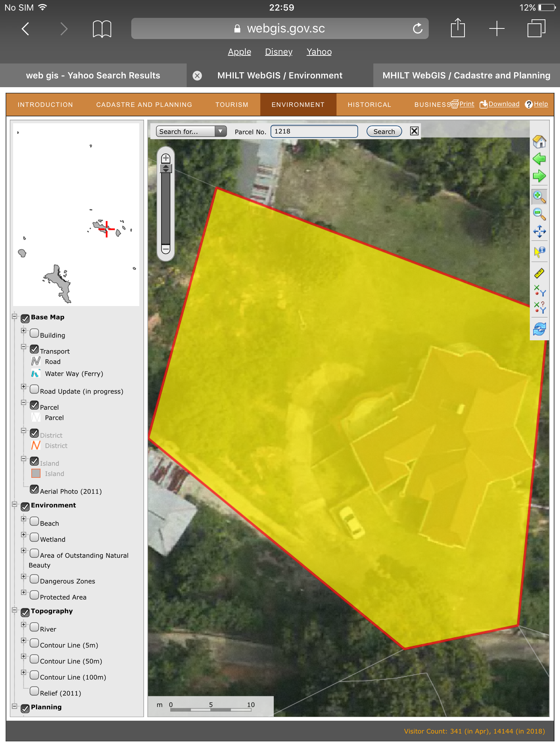Reload the page in address bar

(418, 28)
